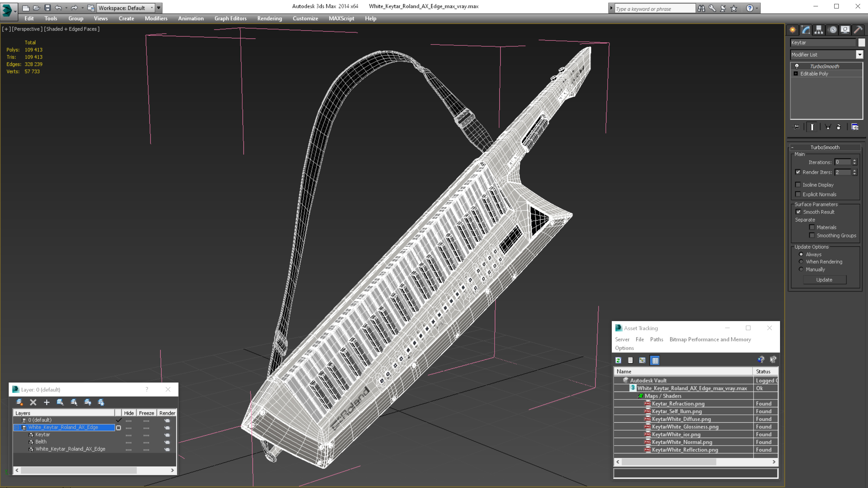Viewport: 868px width, 488px height.
Task: Click the Save File icon in quick access toolbar
Action: (x=48, y=8)
